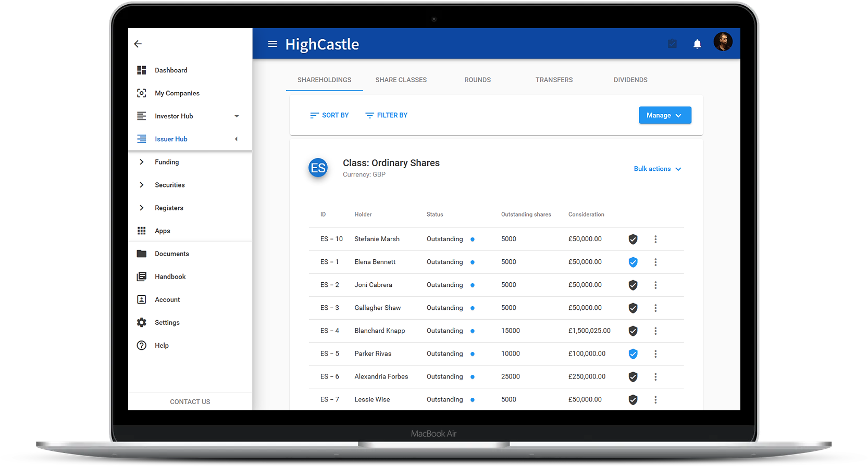Click shield icon for Lessie Wise
Viewport: 868px width, 466px height.
coord(633,399)
